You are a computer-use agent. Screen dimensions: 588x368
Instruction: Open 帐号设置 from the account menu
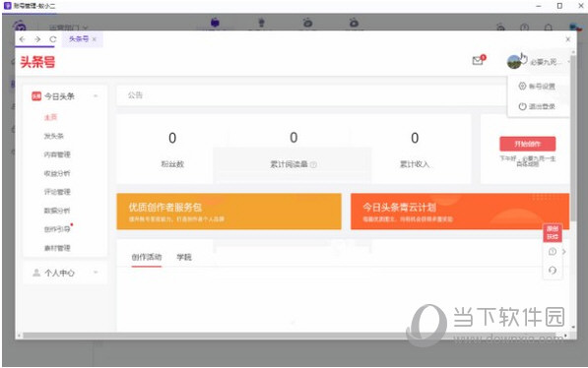coord(537,87)
